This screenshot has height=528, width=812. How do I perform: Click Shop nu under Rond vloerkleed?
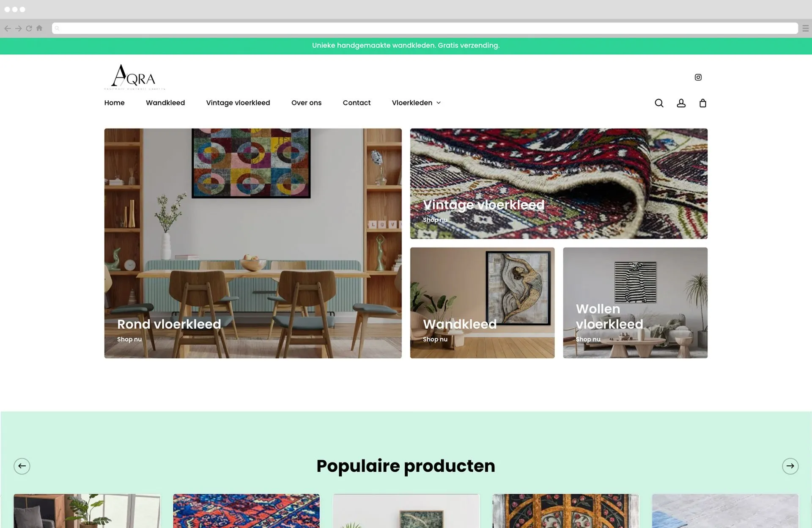[x=129, y=339]
